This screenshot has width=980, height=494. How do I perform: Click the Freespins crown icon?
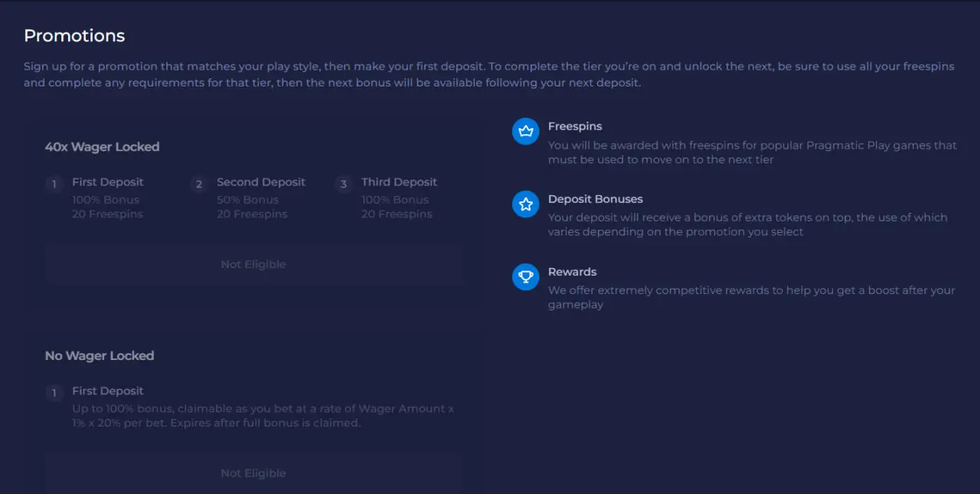525,131
